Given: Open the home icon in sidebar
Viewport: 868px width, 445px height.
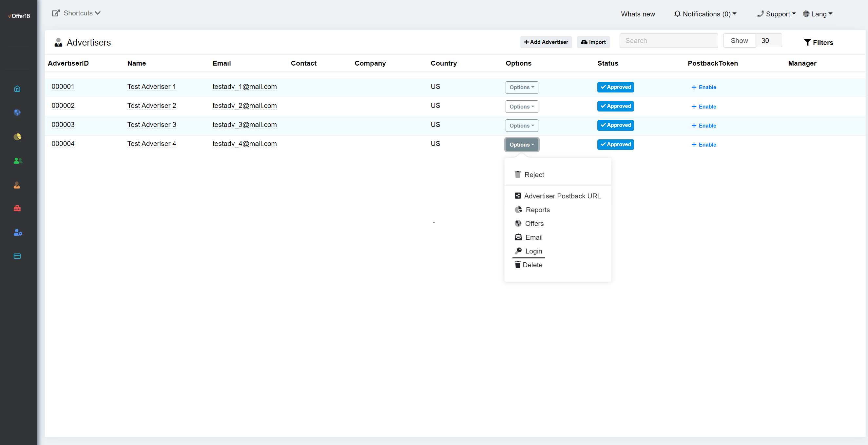Looking at the screenshot, I should click(17, 89).
